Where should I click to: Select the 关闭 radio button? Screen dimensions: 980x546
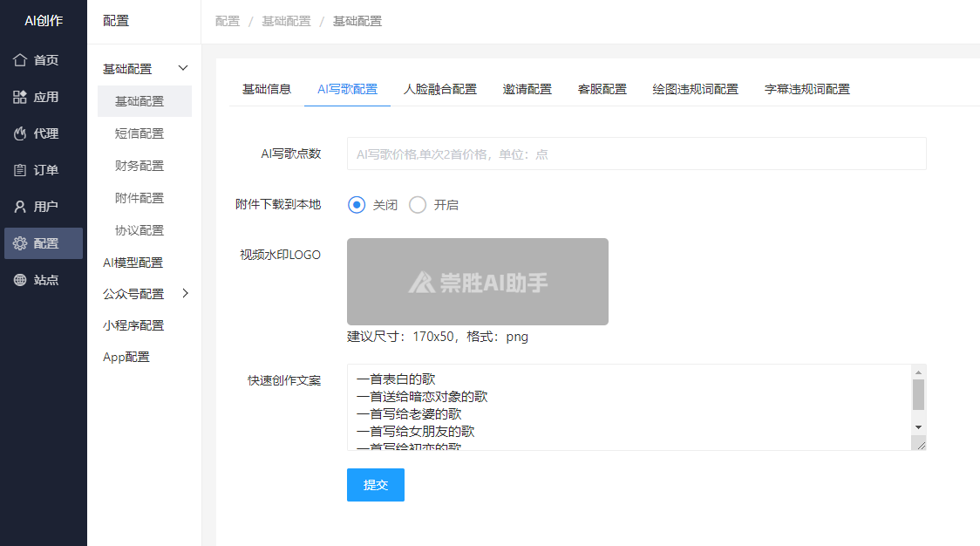pos(356,205)
